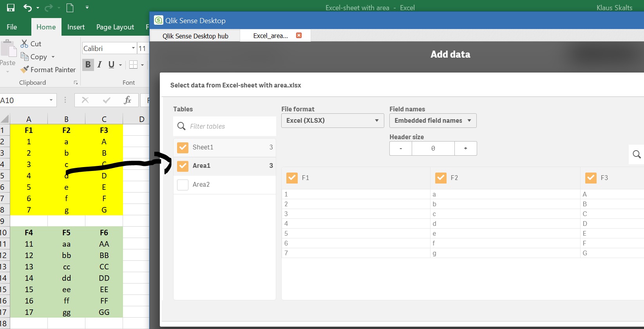The width and height of the screenshot is (644, 329).
Task: Click the New document icon in Excel toolbar
Action: coord(70,7)
